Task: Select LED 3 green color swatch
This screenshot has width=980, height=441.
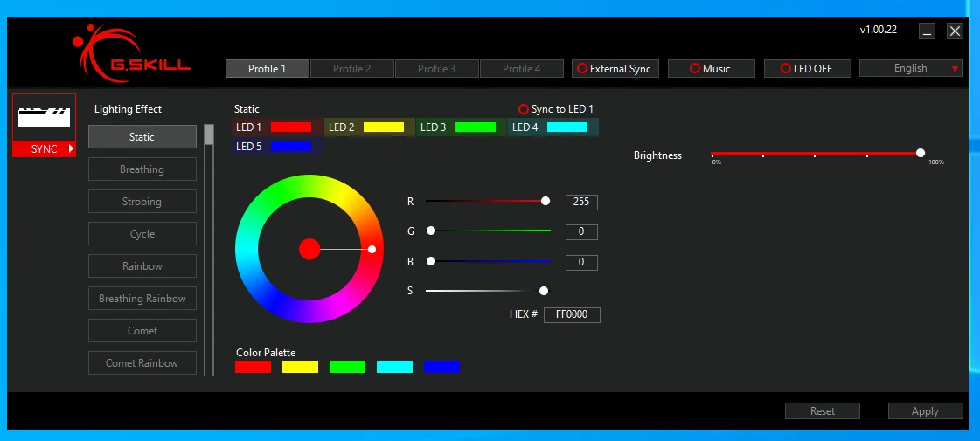Action: 476,127
